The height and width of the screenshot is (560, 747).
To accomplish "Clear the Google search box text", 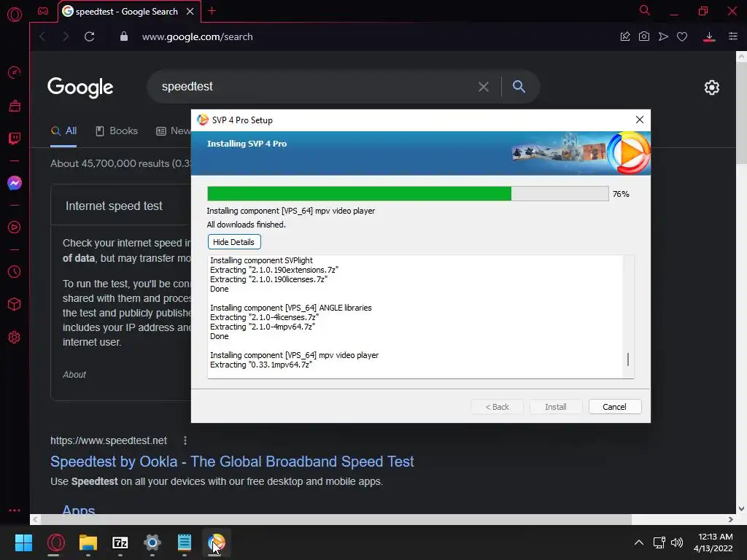I will tap(484, 87).
